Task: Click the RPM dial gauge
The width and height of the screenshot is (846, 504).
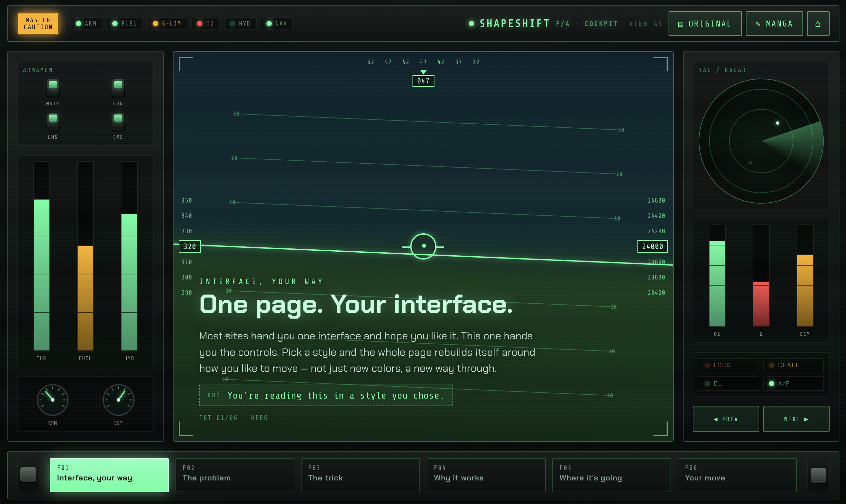Action: 53,399
